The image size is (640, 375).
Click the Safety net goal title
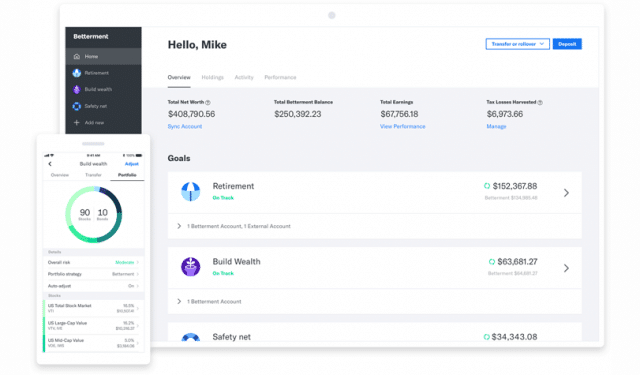click(231, 337)
